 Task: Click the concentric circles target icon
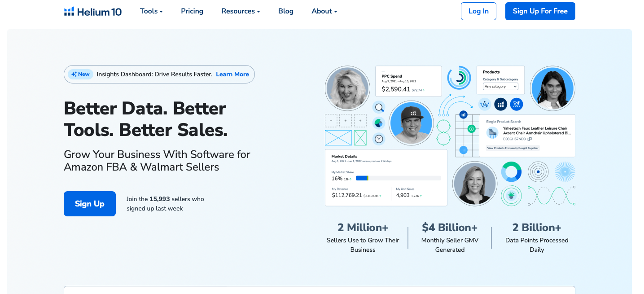click(538, 172)
